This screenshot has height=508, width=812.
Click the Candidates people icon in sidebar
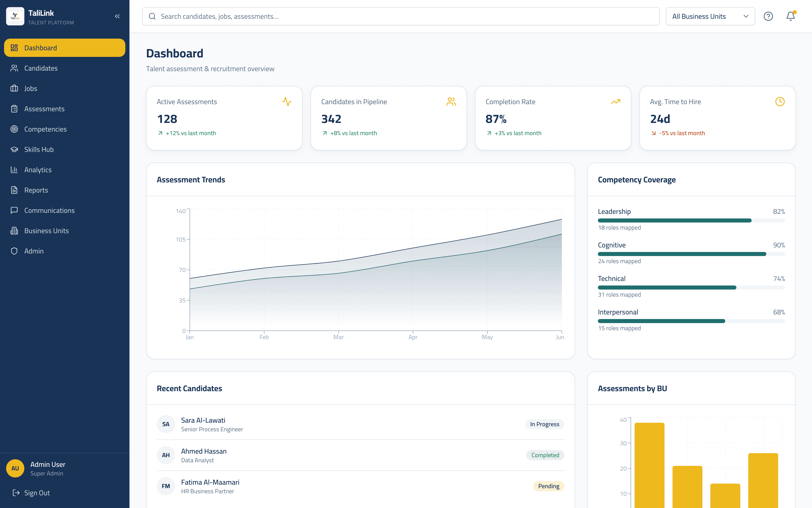14,68
